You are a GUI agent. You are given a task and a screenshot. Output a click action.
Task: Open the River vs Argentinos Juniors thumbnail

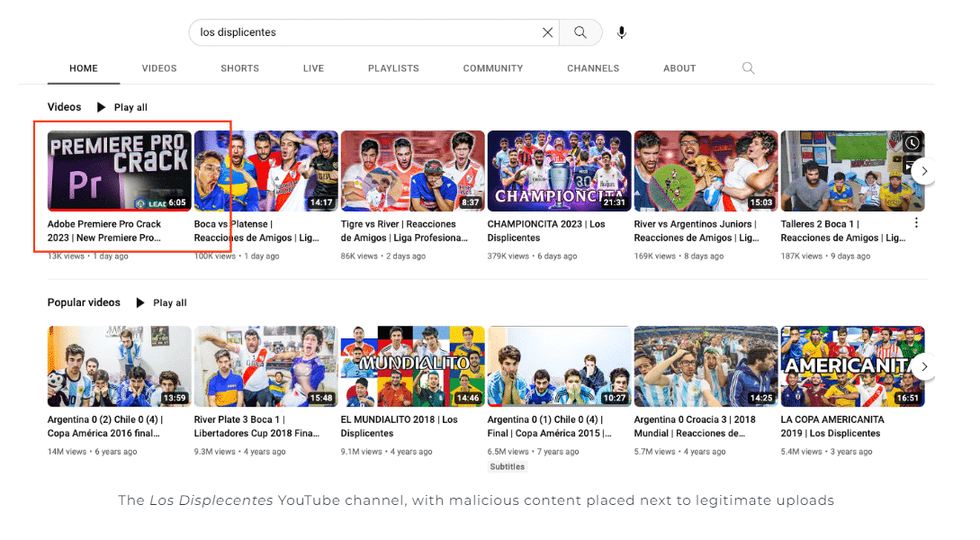click(706, 171)
